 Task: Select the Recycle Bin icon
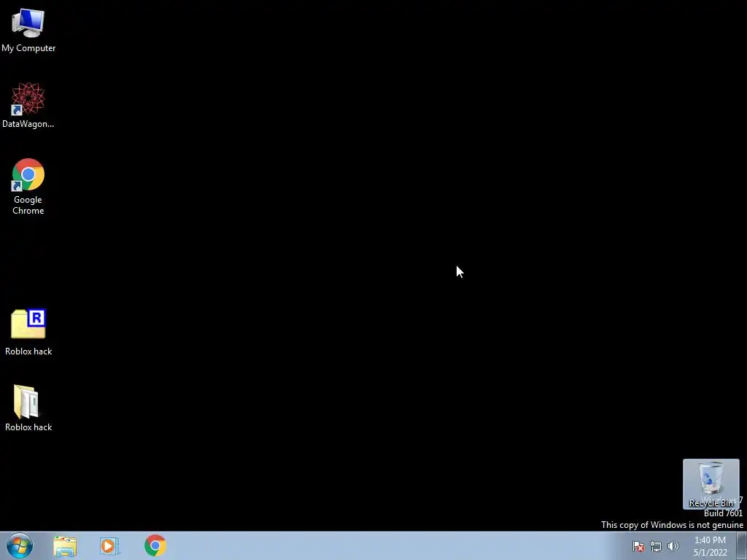coord(711,483)
